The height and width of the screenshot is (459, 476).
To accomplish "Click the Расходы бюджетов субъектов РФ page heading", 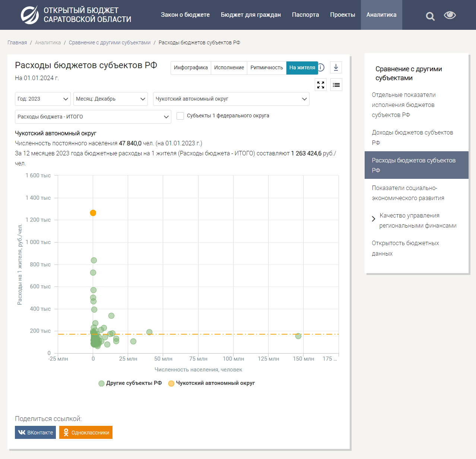I will 86,66.
